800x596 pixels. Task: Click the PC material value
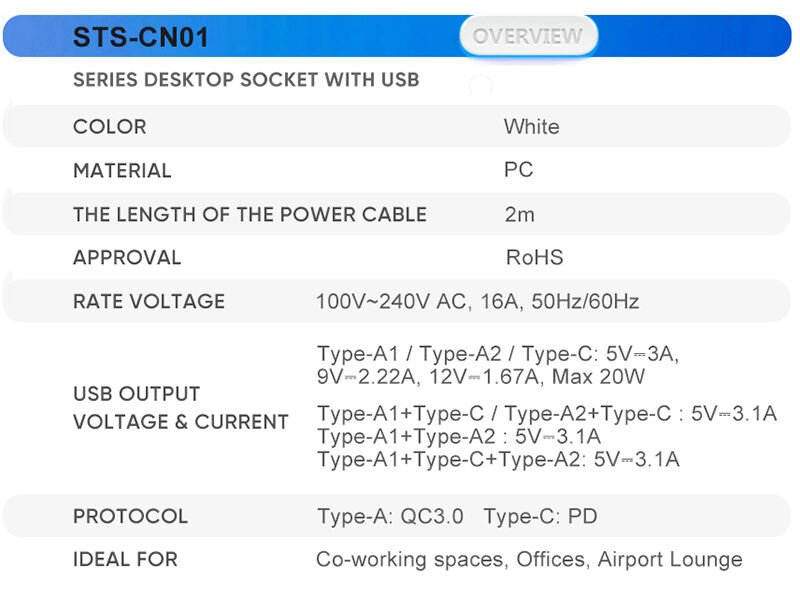tap(518, 170)
